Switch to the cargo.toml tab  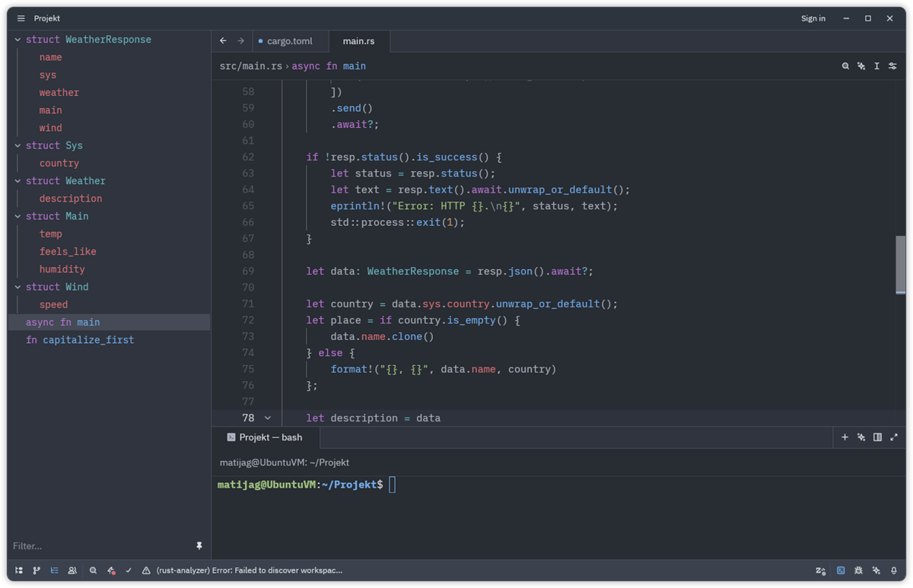[x=288, y=41]
